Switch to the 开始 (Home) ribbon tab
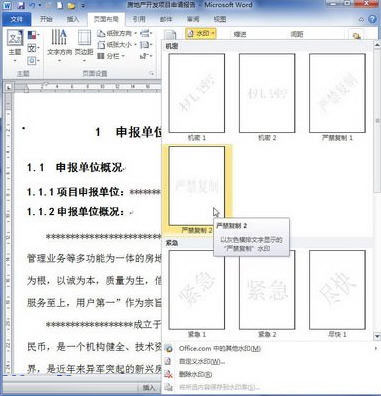 pyautogui.click(x=46, y=19)
